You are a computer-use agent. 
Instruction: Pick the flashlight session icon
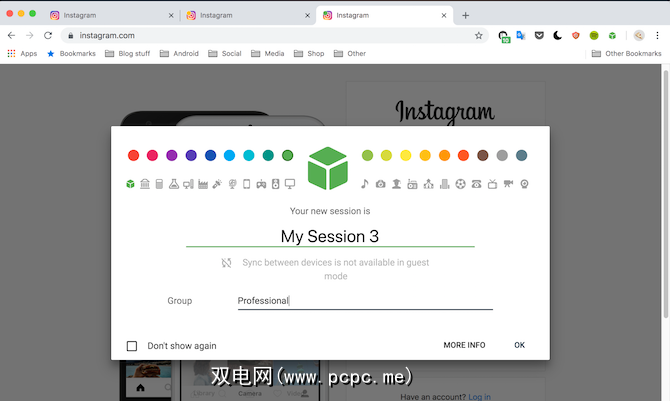click(x=217, y=184)
